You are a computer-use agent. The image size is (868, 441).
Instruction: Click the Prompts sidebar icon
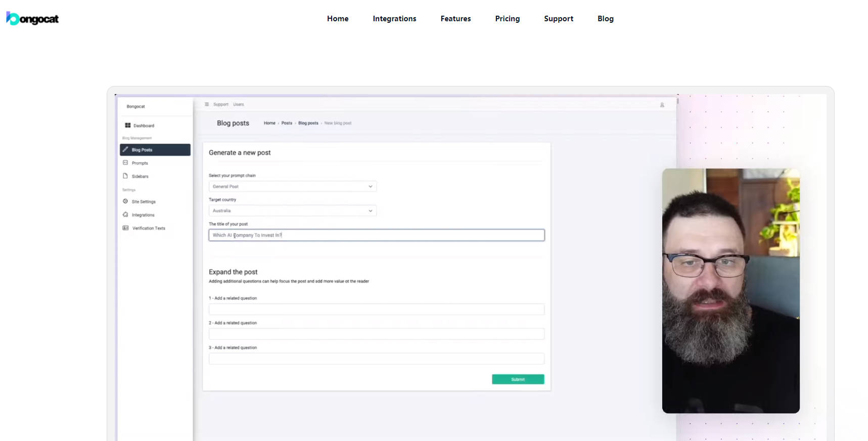click(x=125, y=163)
